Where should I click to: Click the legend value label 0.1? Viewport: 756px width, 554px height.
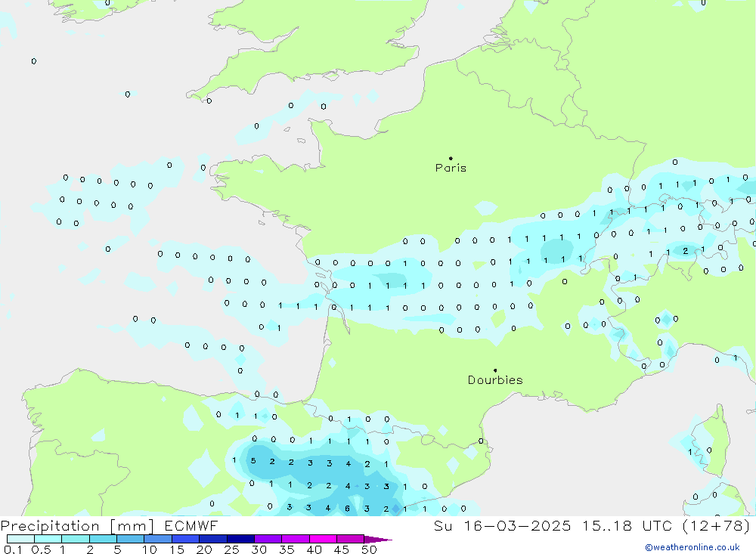[x=13, y=549]
